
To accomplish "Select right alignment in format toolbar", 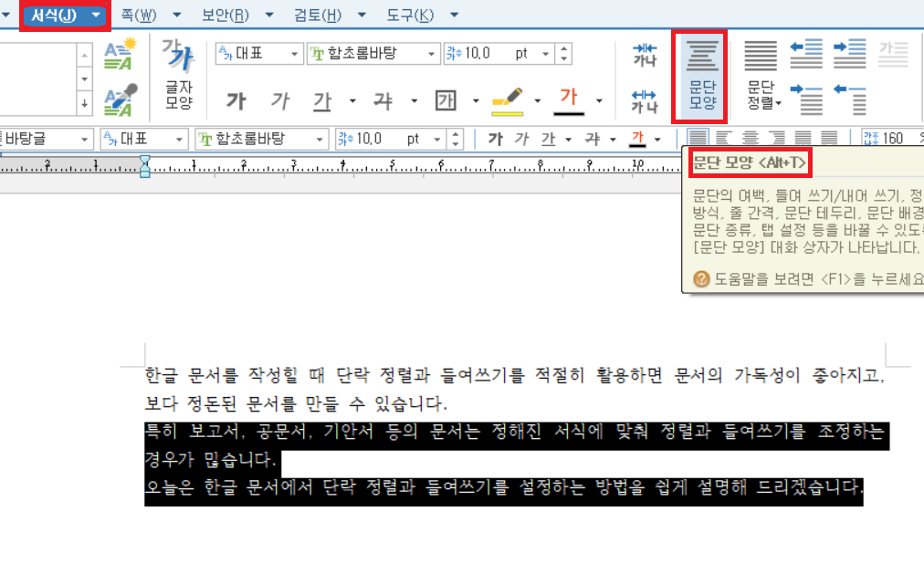I will tap(777, 139).
